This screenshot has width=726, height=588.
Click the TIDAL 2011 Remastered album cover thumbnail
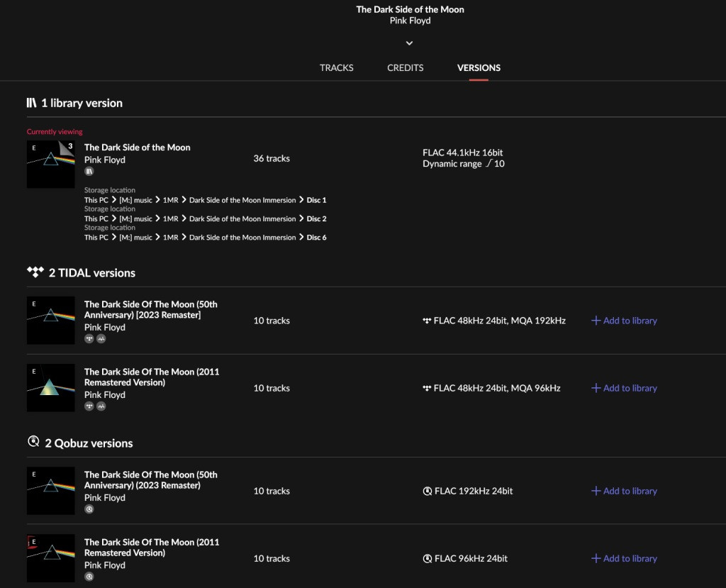[50, 388]
